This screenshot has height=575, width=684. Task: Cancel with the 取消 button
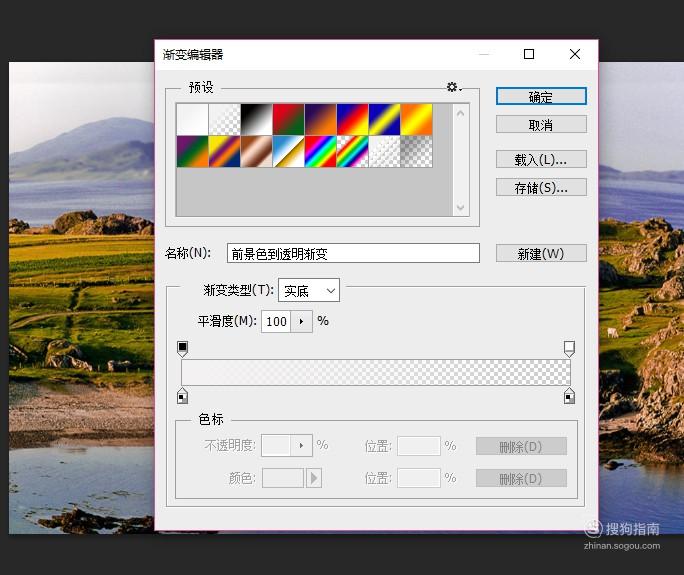coord(541,125)
